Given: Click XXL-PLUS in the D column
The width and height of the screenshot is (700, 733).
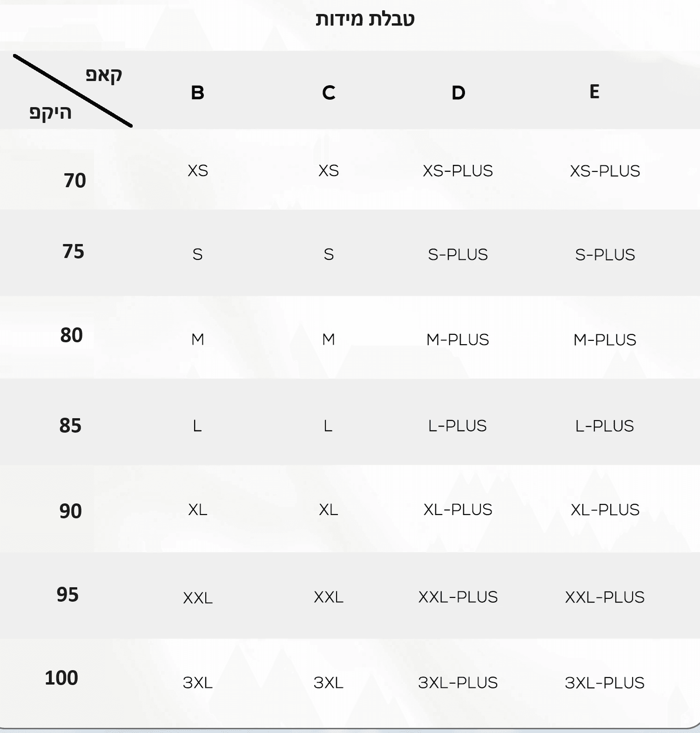Looking at the screenshot, I should (458, 597).
